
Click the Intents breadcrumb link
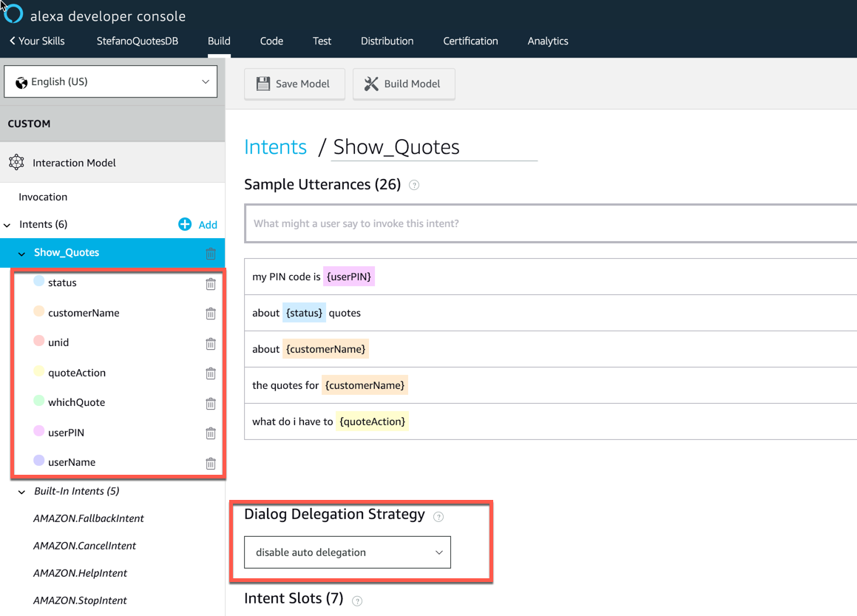(x=276, y=146)
